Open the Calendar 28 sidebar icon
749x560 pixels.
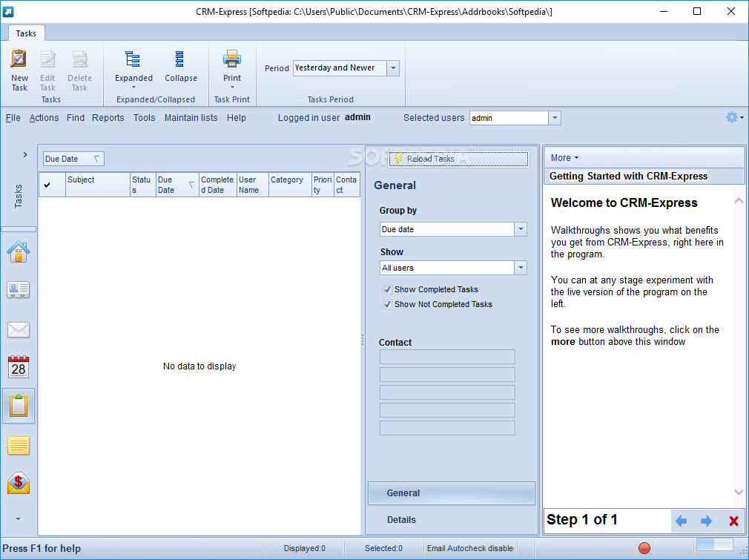point(19,367)
